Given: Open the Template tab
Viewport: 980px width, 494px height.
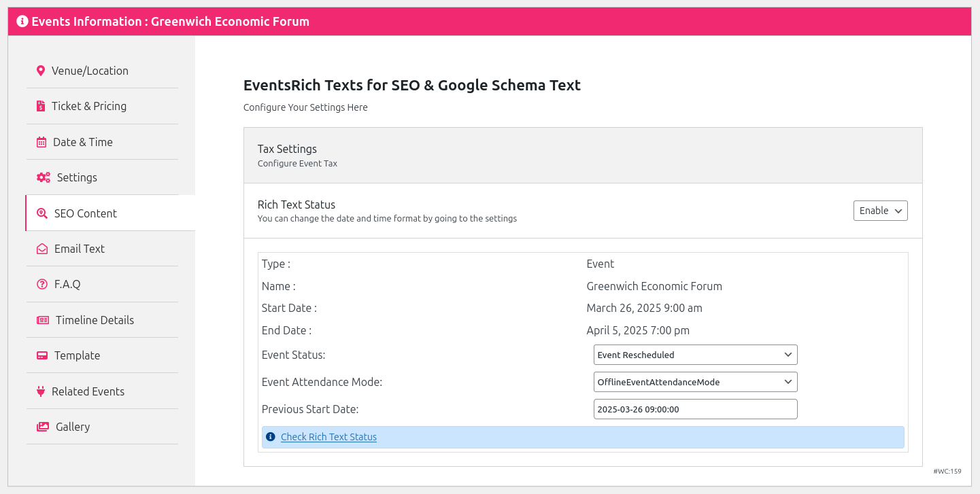Looking at the screenshot, I should [x=102, y=355].
